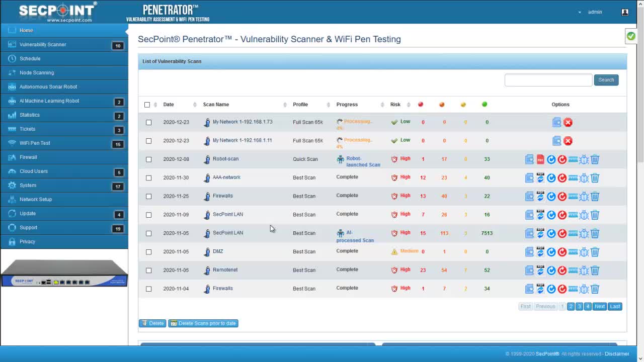Screen dimensions: 644x362
Task: Sort scans by the Date column arrows
Action: [195, 105]
